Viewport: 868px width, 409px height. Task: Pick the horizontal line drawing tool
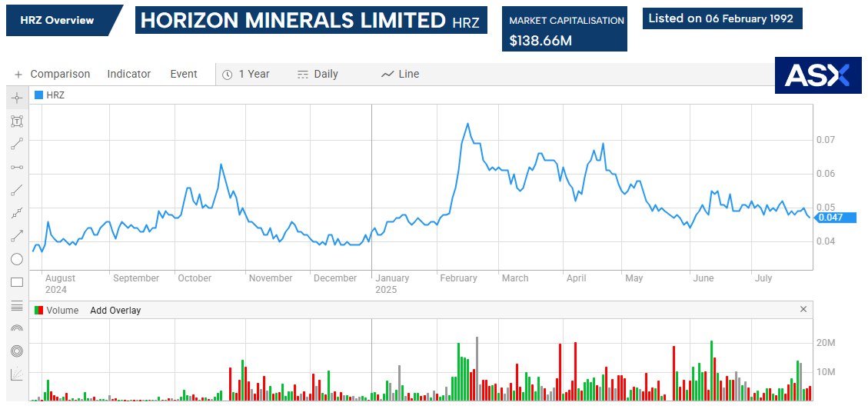[17, 167]
